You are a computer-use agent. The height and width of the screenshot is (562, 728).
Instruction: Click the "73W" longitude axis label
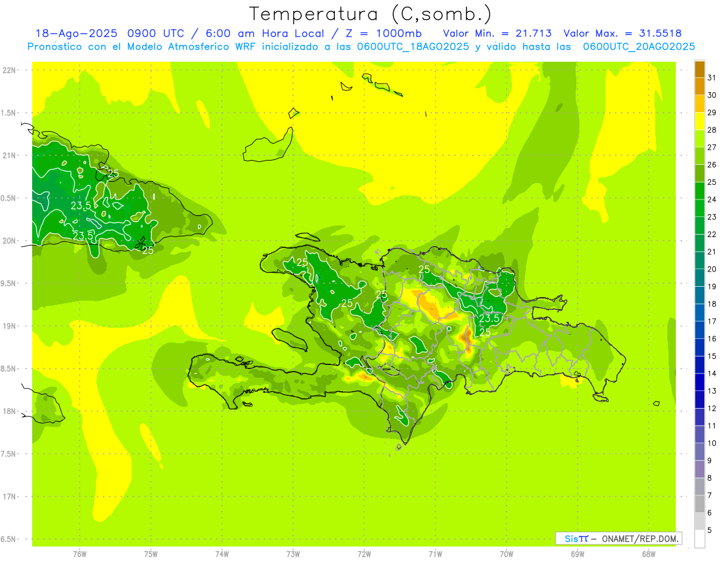tap(293, 554)
